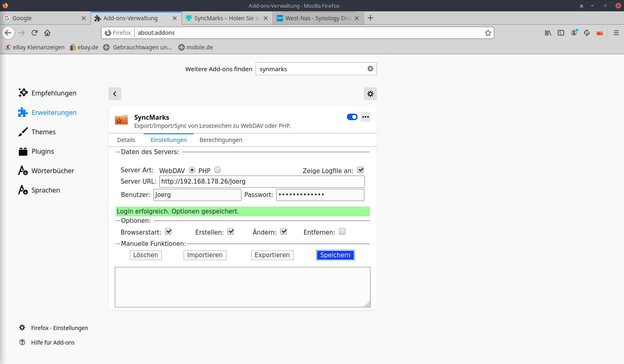The image size is (624, 364).
Task: Click the Firefox site identity button
Action: [118, 33]
